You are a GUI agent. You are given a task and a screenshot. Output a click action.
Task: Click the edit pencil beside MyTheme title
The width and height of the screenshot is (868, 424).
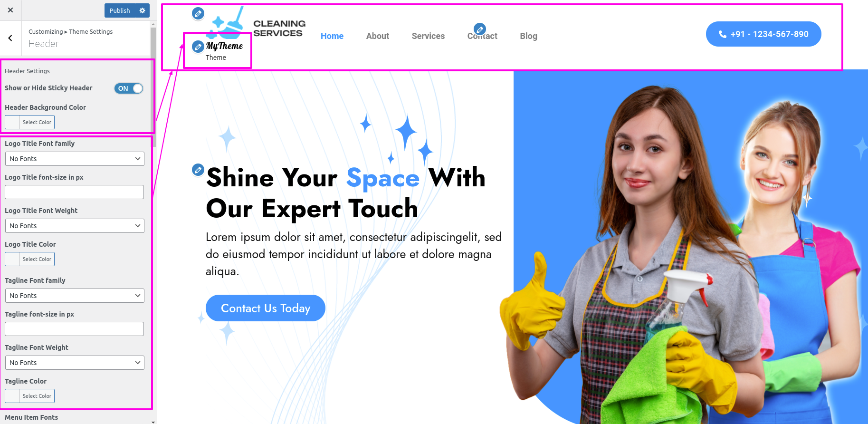(198, 47)
